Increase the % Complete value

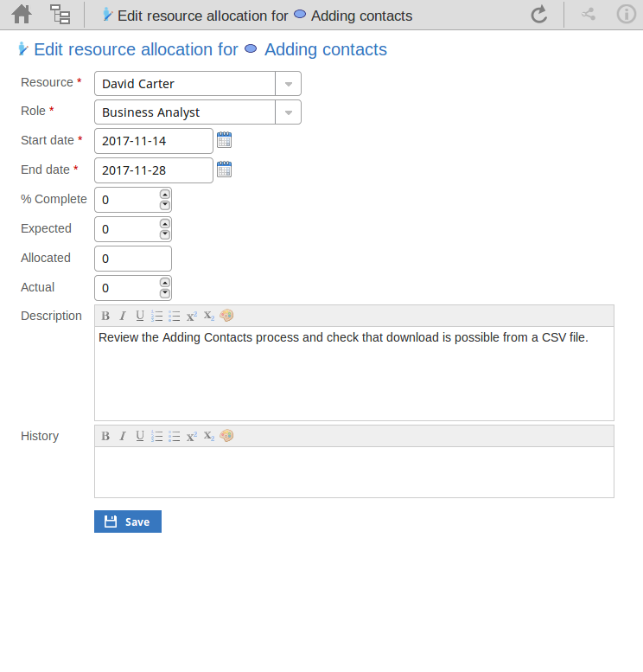[164, 195]
